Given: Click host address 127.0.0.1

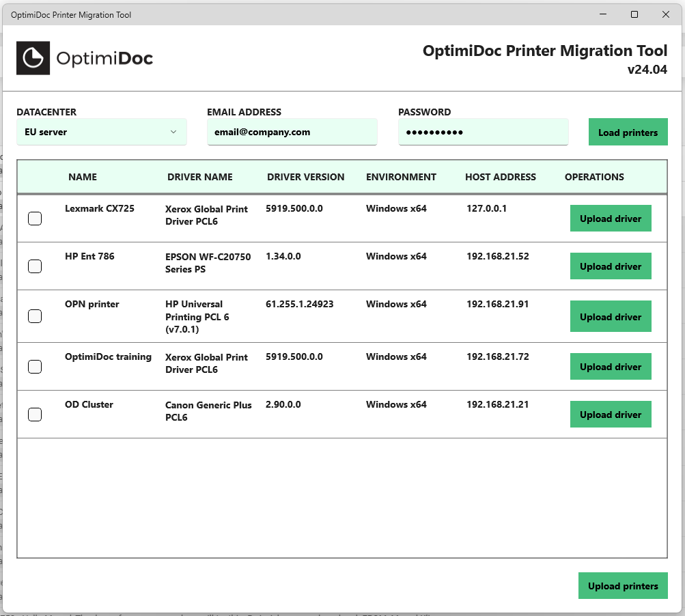Looking at the screenshot, I should [487, 208].
